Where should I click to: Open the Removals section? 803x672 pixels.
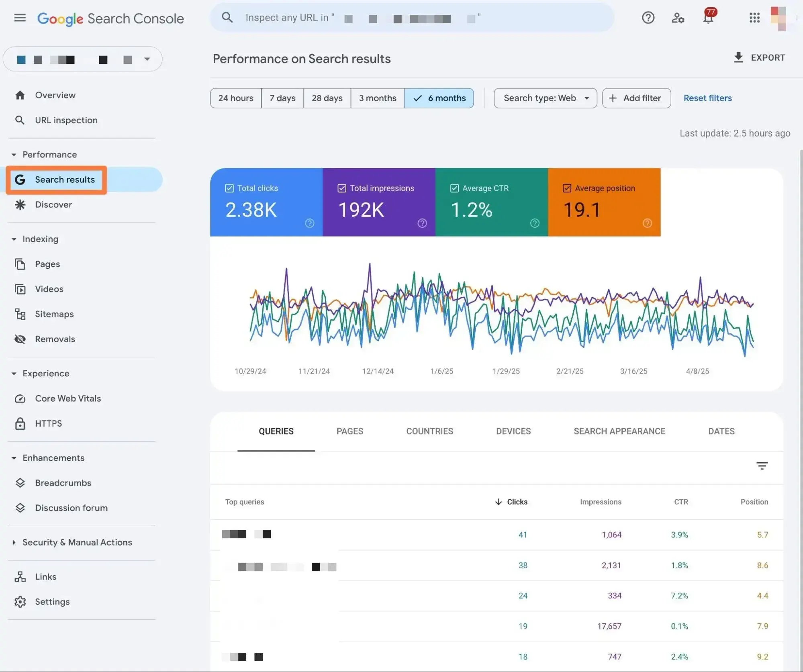[x=55, y=339]
